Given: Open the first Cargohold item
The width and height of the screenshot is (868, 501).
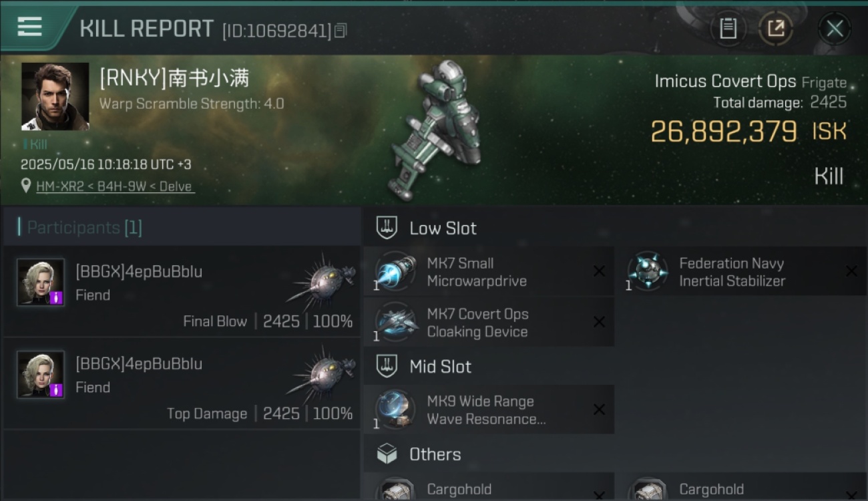Looking at the screenshot, I should [489, 488].
